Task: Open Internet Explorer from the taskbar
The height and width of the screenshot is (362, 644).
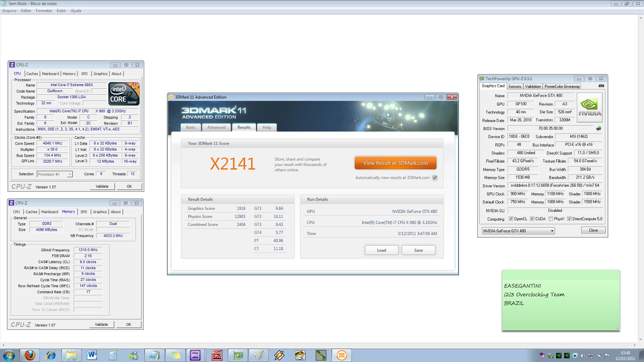Action: (51, 355)
